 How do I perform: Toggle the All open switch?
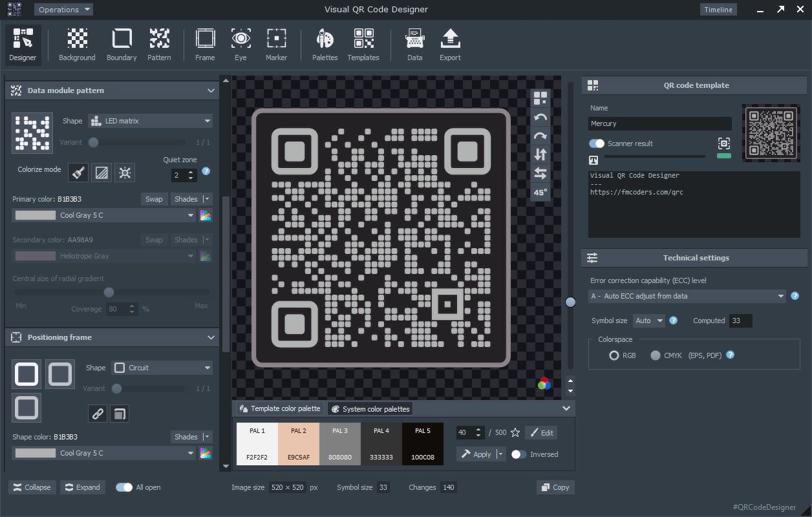point(123,487)
